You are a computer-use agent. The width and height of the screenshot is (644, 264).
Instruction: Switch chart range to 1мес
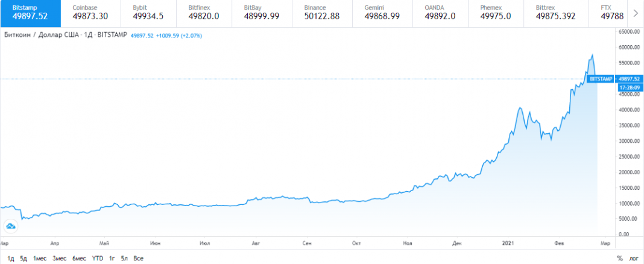[40, 258]
